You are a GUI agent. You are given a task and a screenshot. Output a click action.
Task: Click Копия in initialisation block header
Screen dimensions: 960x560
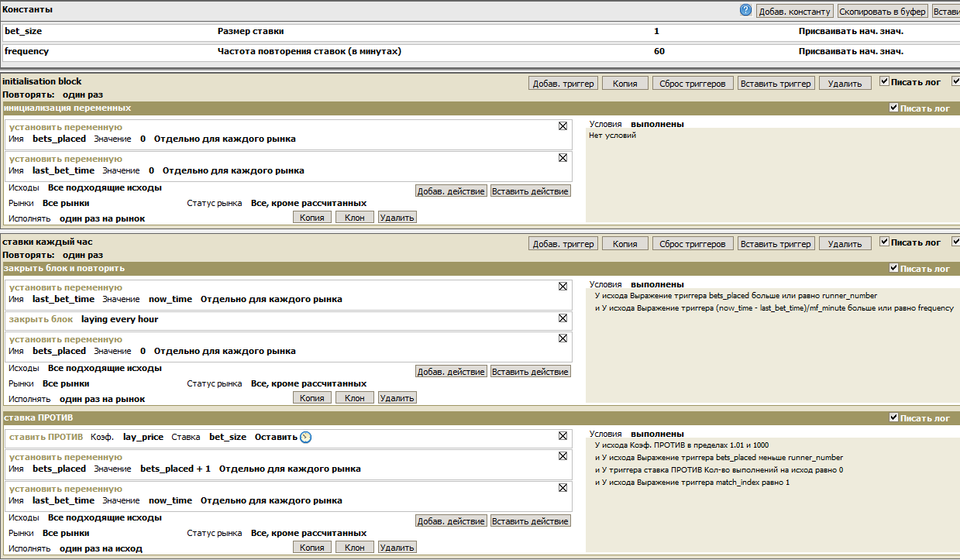click(x=625, y=83)
